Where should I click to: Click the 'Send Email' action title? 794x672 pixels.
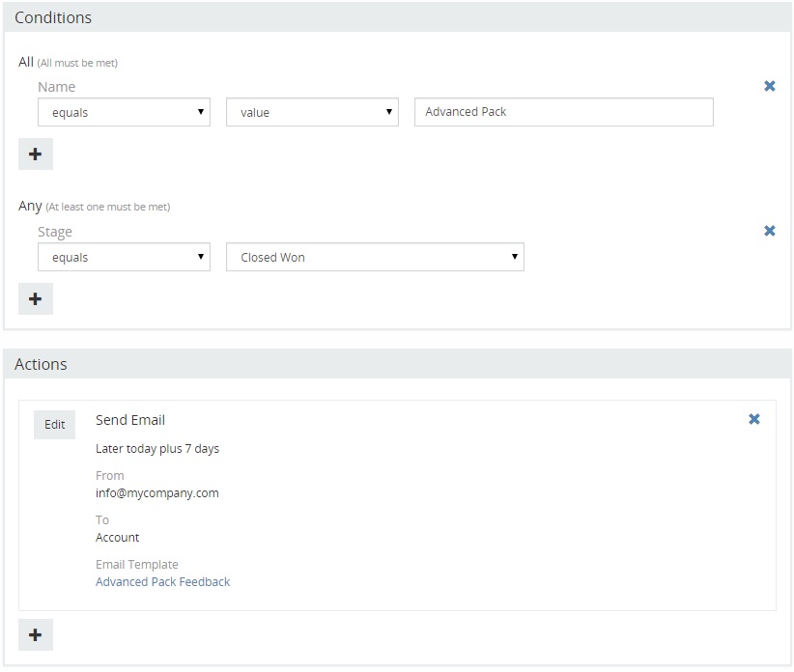coord(130,420)
